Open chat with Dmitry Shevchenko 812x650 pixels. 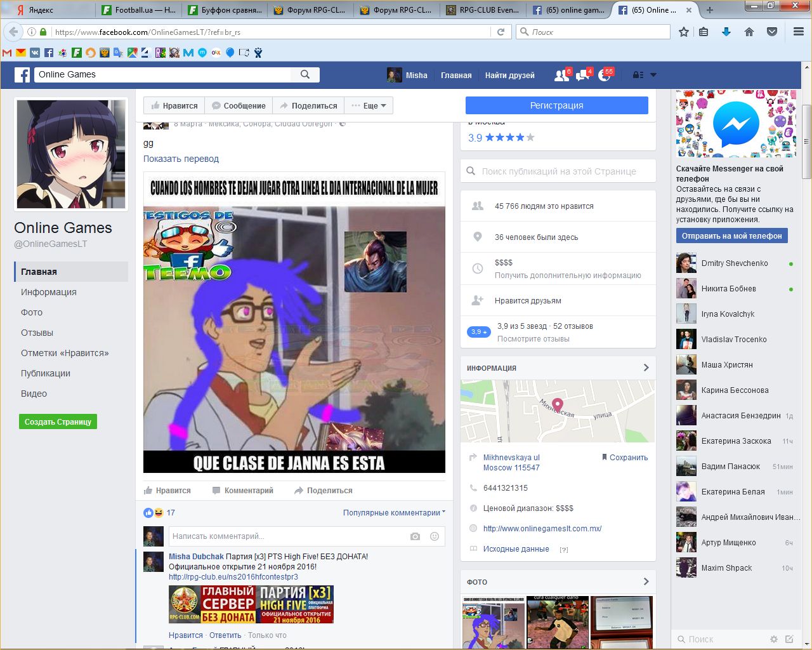pyautogui.click(x=735, y=263)
